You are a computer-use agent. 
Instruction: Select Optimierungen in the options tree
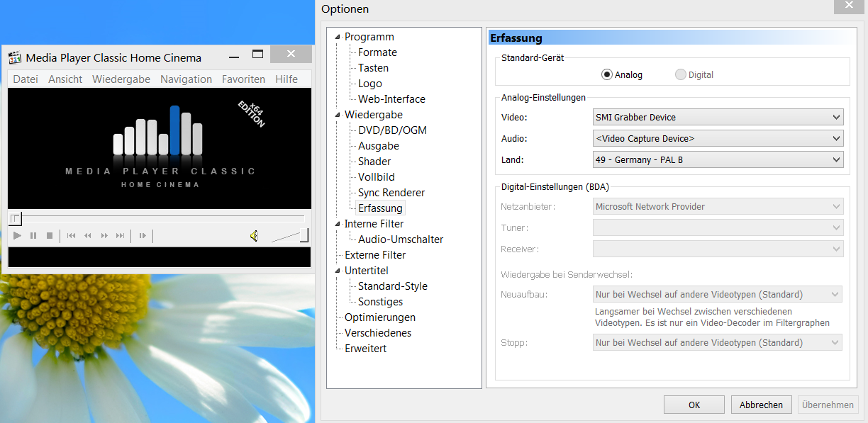380,317
